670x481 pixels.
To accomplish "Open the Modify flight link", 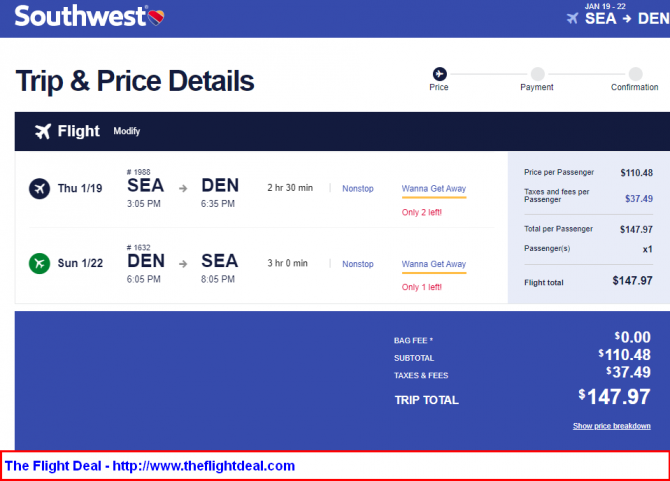I will pos(126,131).
